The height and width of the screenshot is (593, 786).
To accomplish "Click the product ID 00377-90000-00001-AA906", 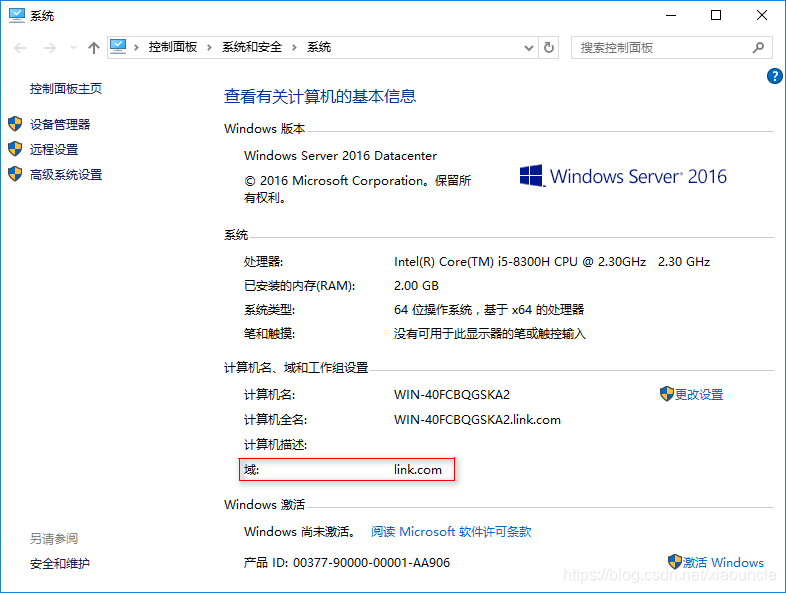I will (x=371, y=563).
